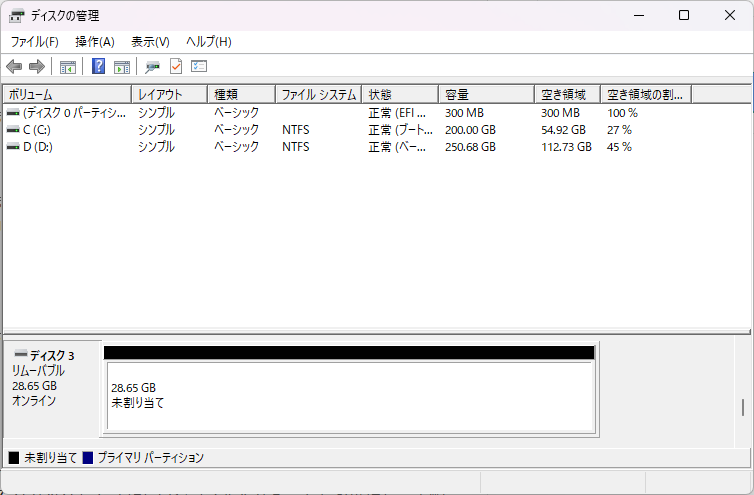Screen dimensions: 754x495
Task: Close the ディスクの管理 window
Action: point(730,15)
